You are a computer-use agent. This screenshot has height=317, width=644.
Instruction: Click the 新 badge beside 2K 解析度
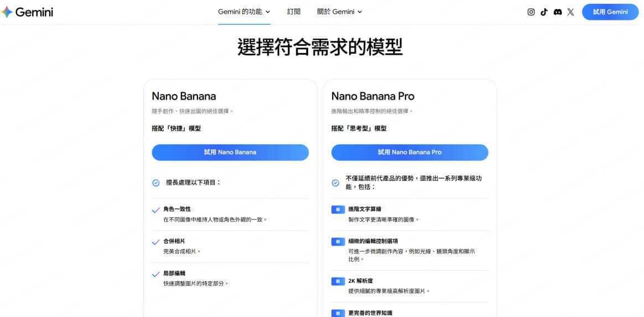tap(338, 281)
